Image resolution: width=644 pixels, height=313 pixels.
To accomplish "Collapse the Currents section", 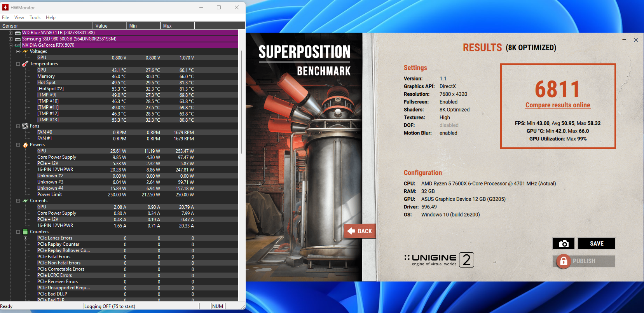I will 18,201.
